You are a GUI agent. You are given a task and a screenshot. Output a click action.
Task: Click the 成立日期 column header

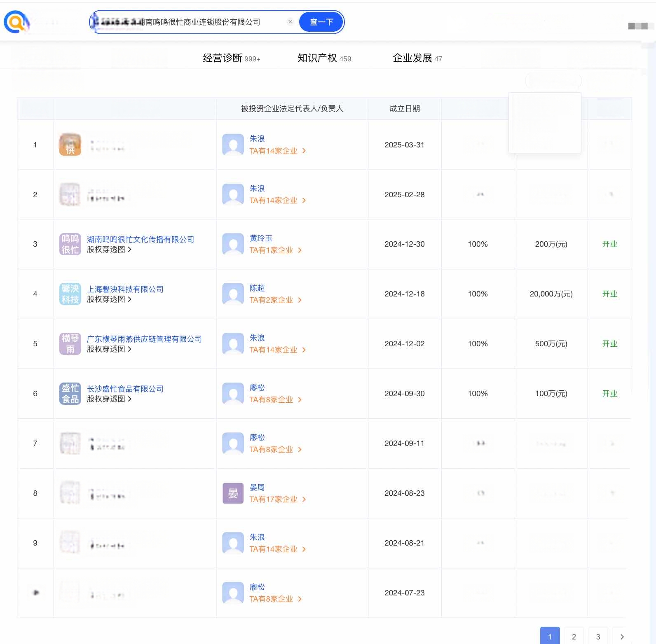pyautogui.click(x=405, y=109)
